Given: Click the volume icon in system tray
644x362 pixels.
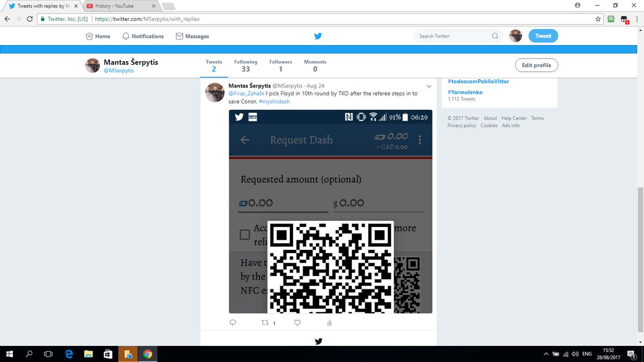Looking at the screenshot, I should click(574, 354).
